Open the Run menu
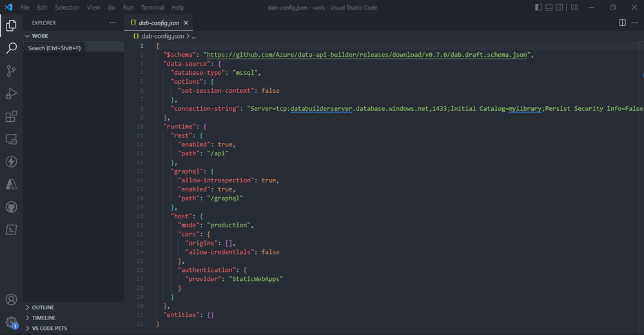This screenshot has width=644, height=335. [128, 7]
